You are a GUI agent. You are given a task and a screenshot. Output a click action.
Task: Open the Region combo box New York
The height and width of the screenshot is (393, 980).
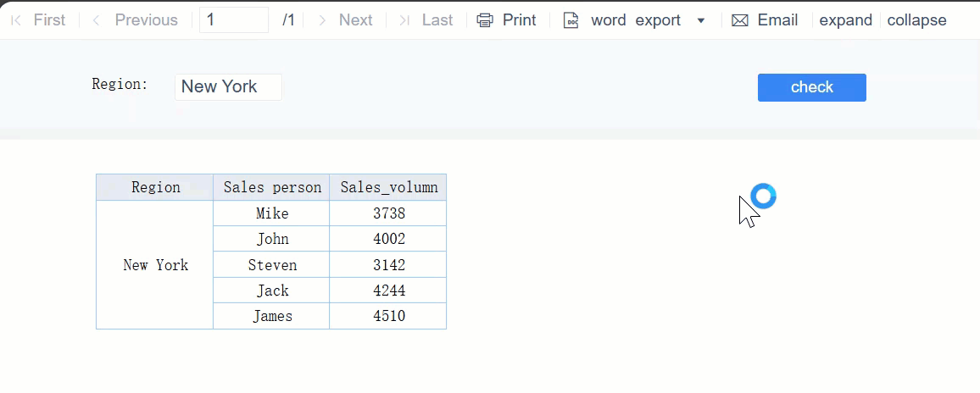(x=228, y=87)
